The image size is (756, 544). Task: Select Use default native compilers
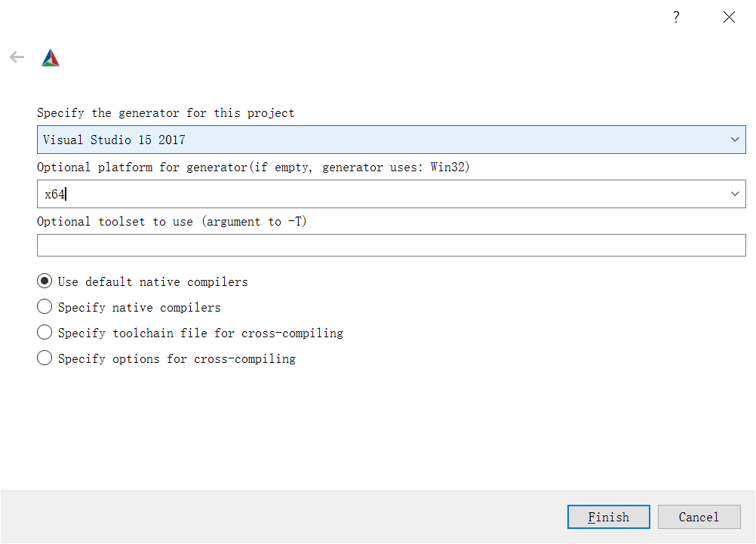click(143, 281)
